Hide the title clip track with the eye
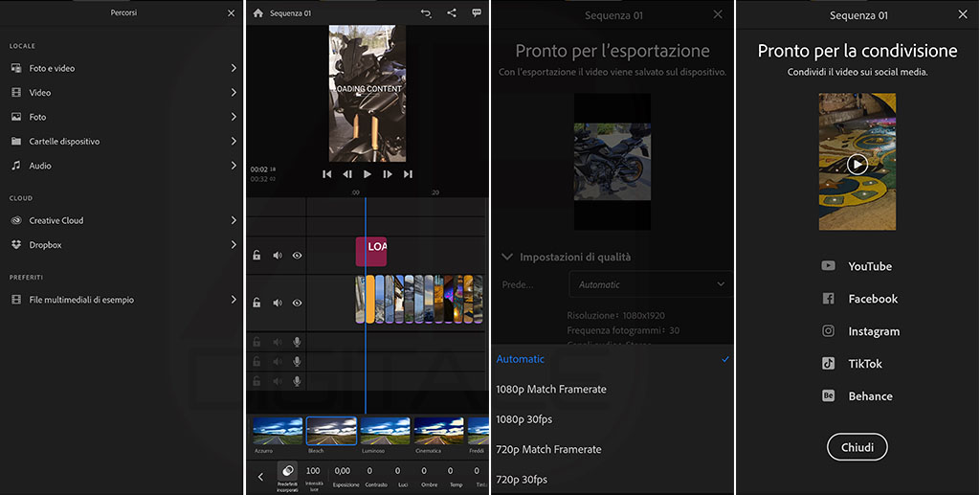This screenshot has height=495, width=980. click(297, 255)
